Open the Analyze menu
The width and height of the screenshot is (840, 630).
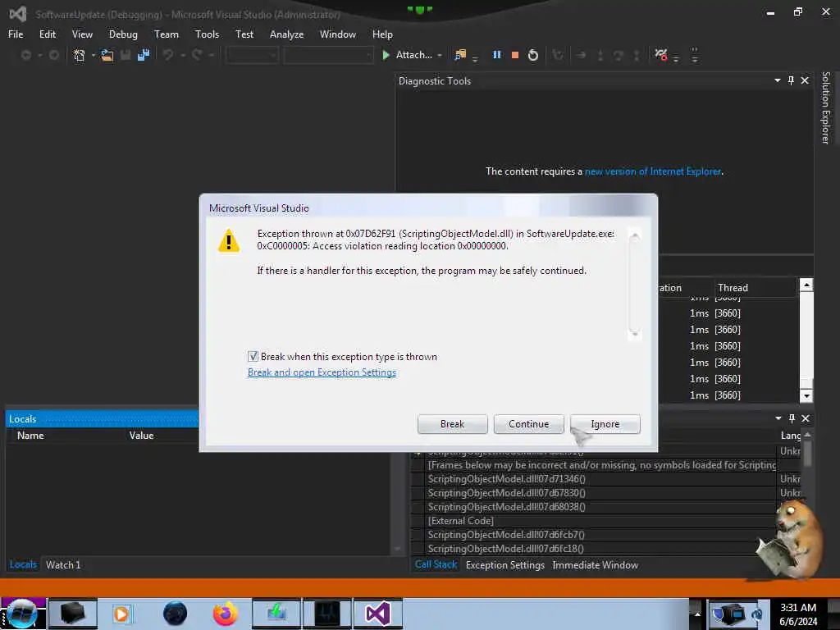(x=286, y=34)
